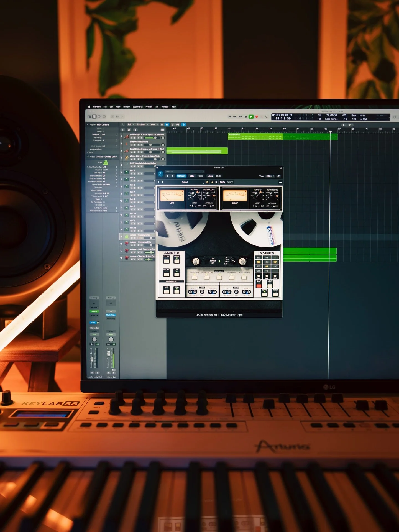Click the red Record button in transport

(x=257, y=117)
